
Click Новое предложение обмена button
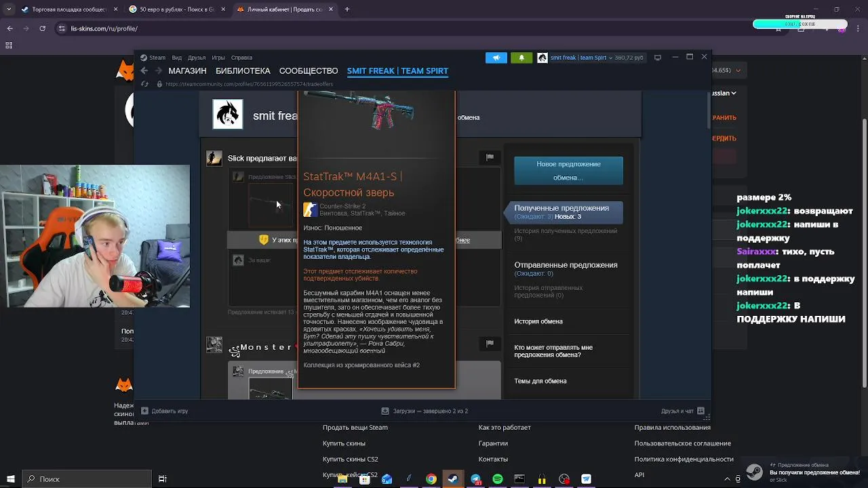568,171
